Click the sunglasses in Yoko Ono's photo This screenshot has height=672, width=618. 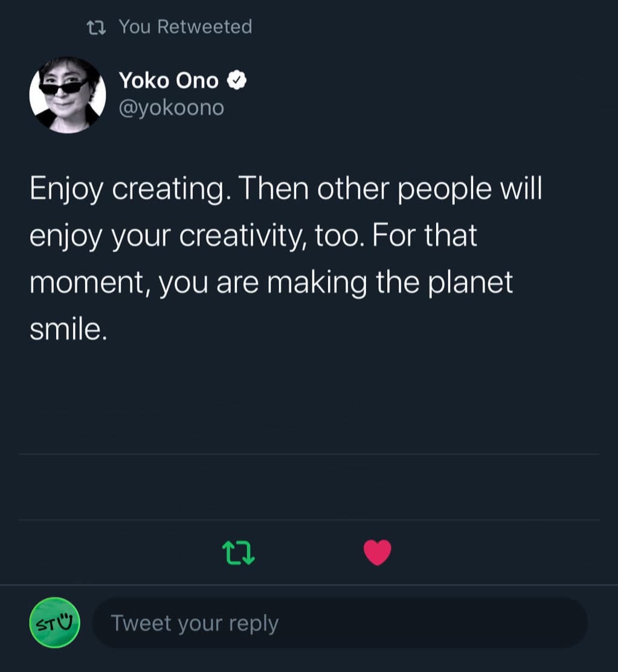[63, 87]
